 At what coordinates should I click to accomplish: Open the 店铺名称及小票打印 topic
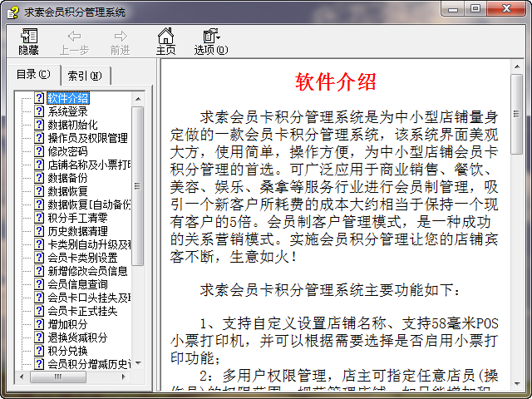coord(89,165)
